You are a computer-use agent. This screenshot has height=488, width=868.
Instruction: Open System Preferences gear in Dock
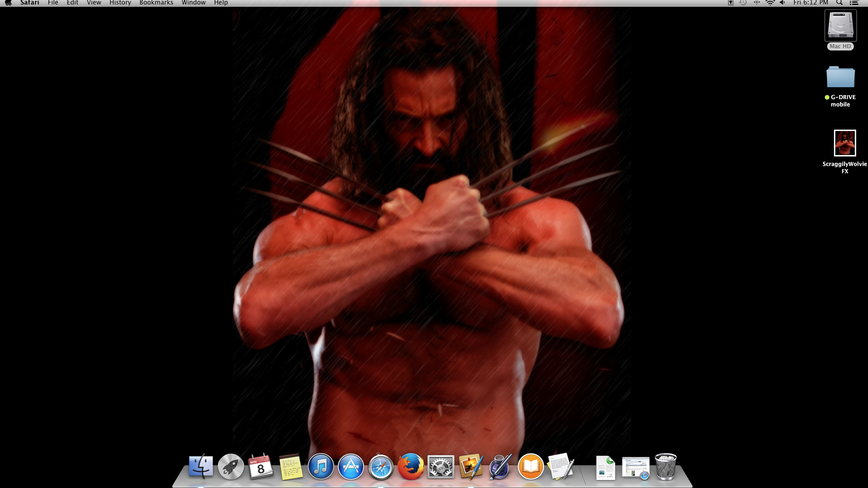point(441,467)
